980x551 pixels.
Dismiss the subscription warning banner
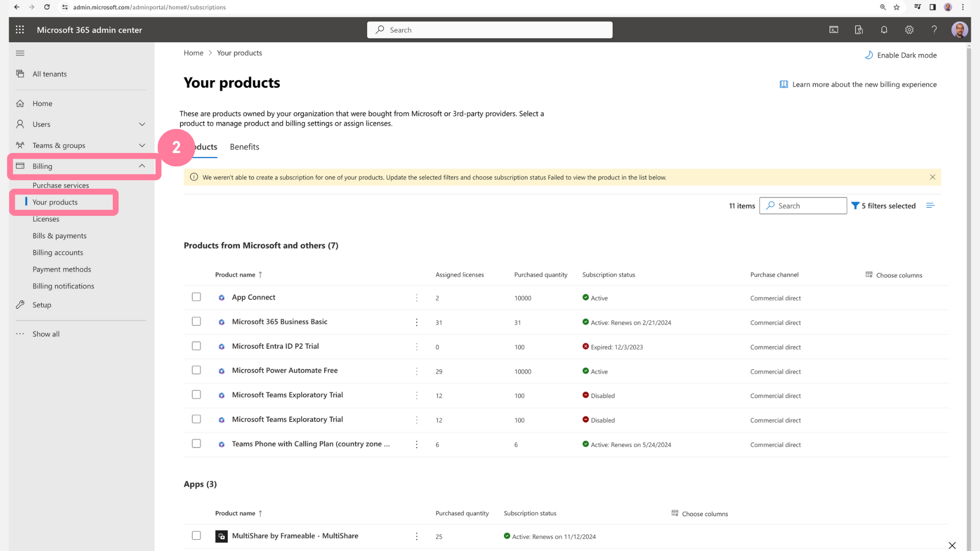pyautogui.click(x=933, y=177)
